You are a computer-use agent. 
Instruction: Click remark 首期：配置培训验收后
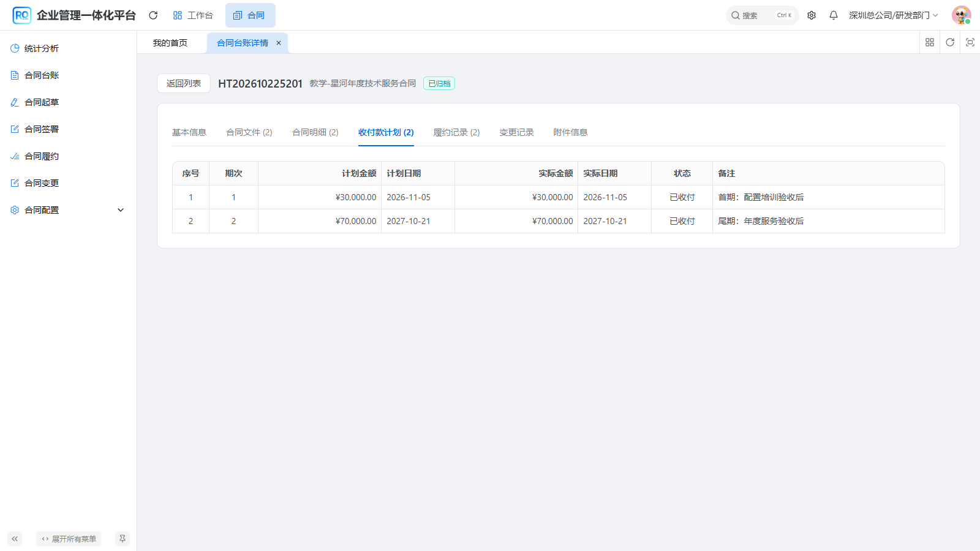coord(761,197)
